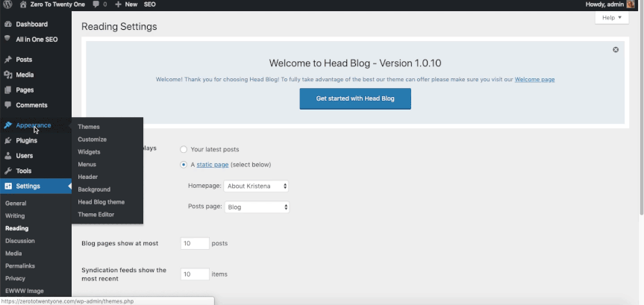Click the Settings sliders icon
This screenshot has width=644, height=305.
tap(7, 186)
